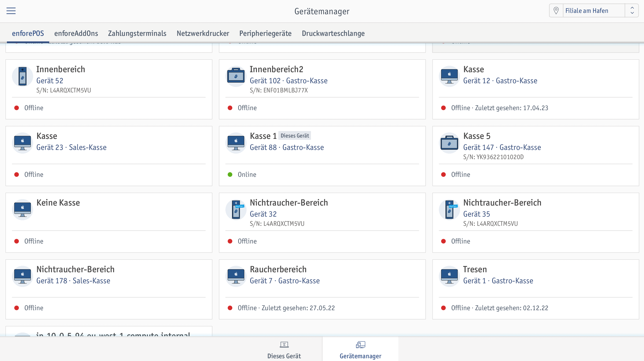Open the Tresen device title

475,269
